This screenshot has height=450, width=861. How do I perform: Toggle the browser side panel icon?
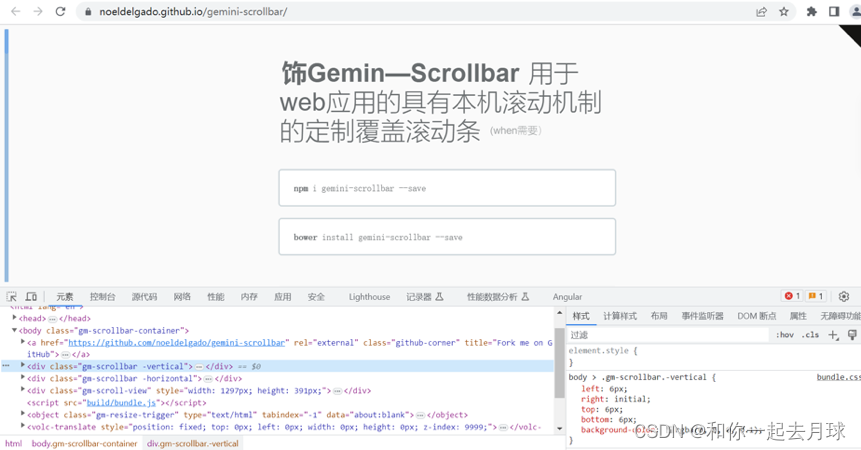pyautogui.click(x=834, y=12)
